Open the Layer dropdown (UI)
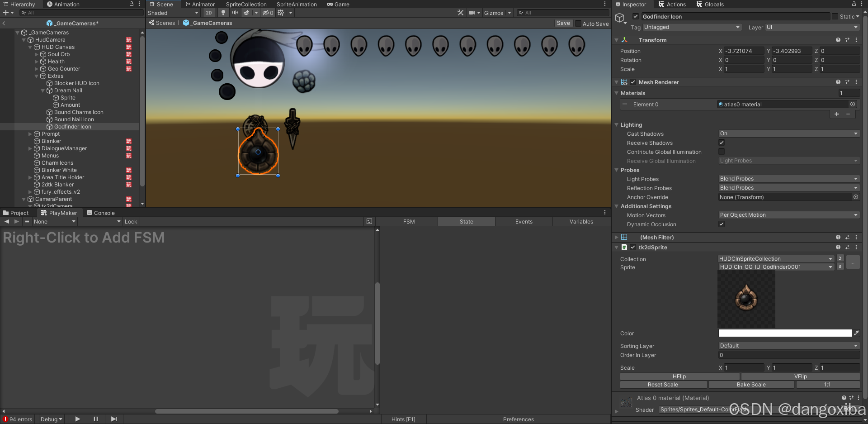The image size is (868, 424). tap(812, 27)
